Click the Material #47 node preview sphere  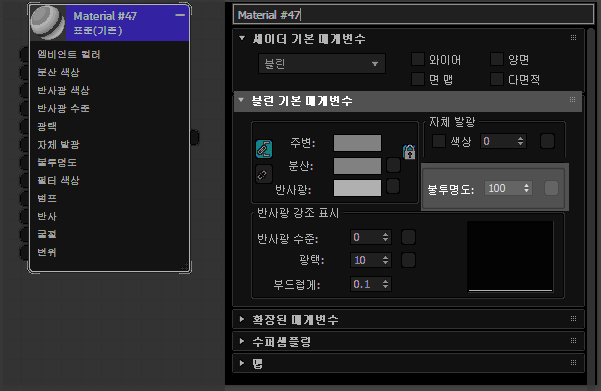click(48, 23)
